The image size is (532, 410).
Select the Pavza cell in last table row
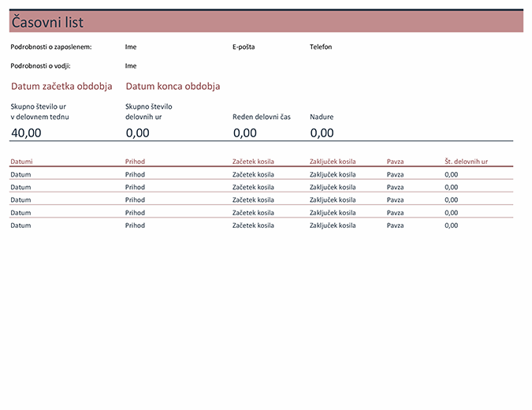395,225
